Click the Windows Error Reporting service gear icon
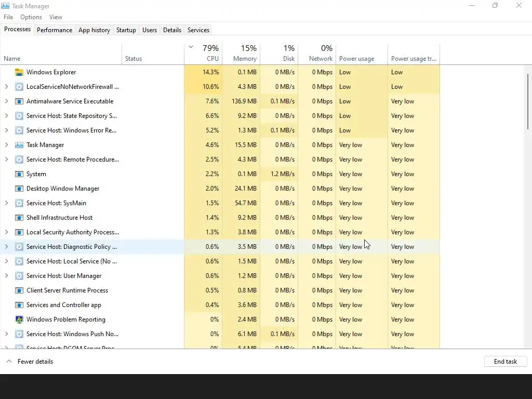The image size is (532, 399). [19, 130]
